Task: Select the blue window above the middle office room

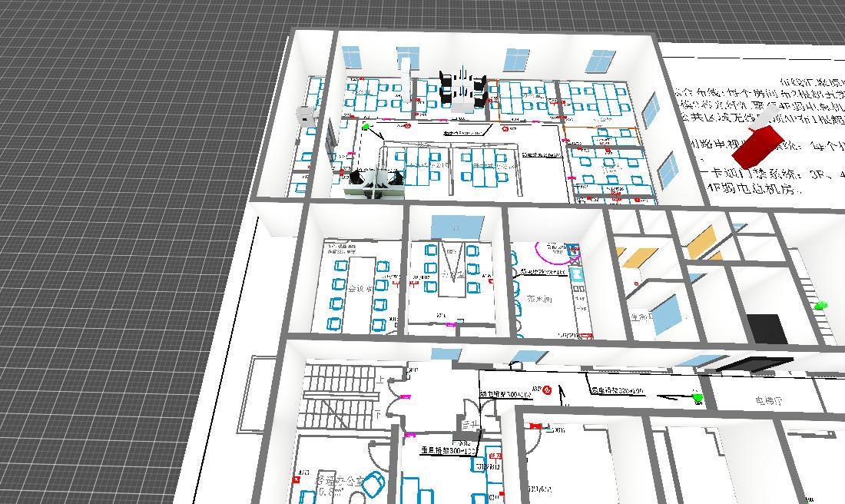Action: click(x=456, y=226)
